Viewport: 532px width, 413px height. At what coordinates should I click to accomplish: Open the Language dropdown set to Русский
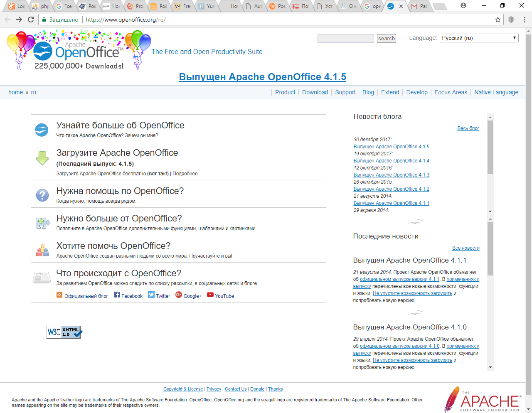(479, 38)
